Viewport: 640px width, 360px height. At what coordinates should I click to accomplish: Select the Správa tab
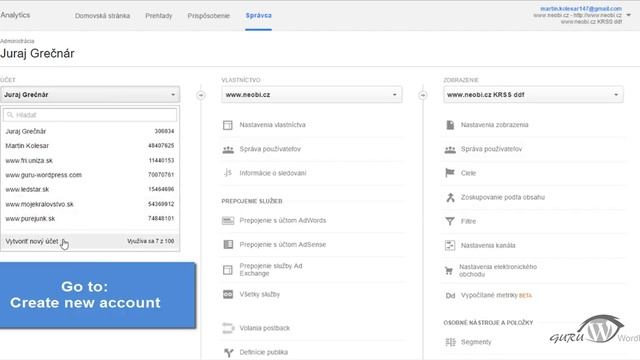(259, 15)
